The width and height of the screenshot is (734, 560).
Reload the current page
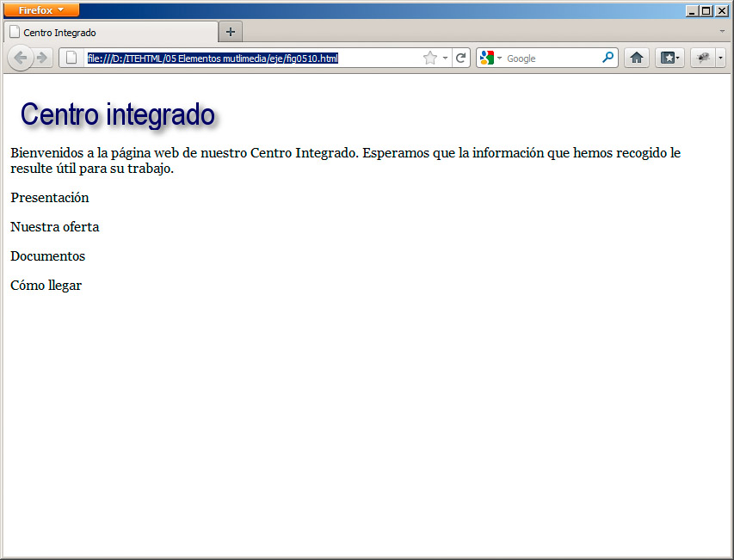point(460,58)
